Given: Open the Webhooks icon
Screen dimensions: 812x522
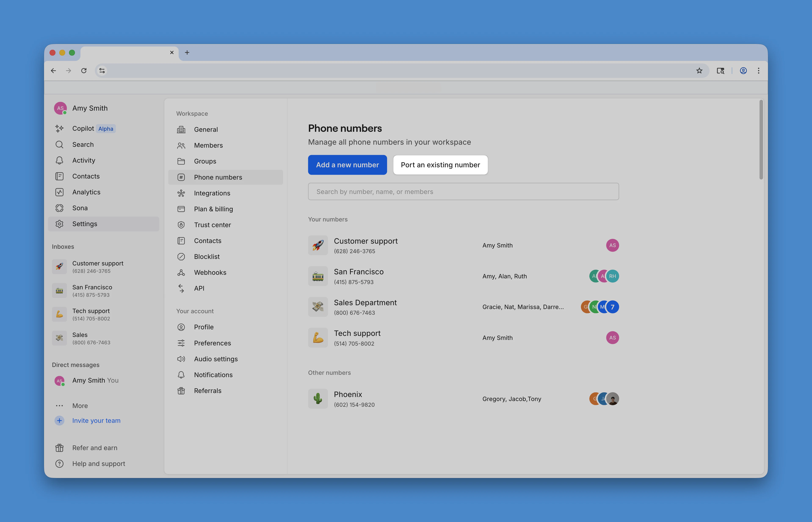Looking at the screenshot, I should click(x=181, y=272).
